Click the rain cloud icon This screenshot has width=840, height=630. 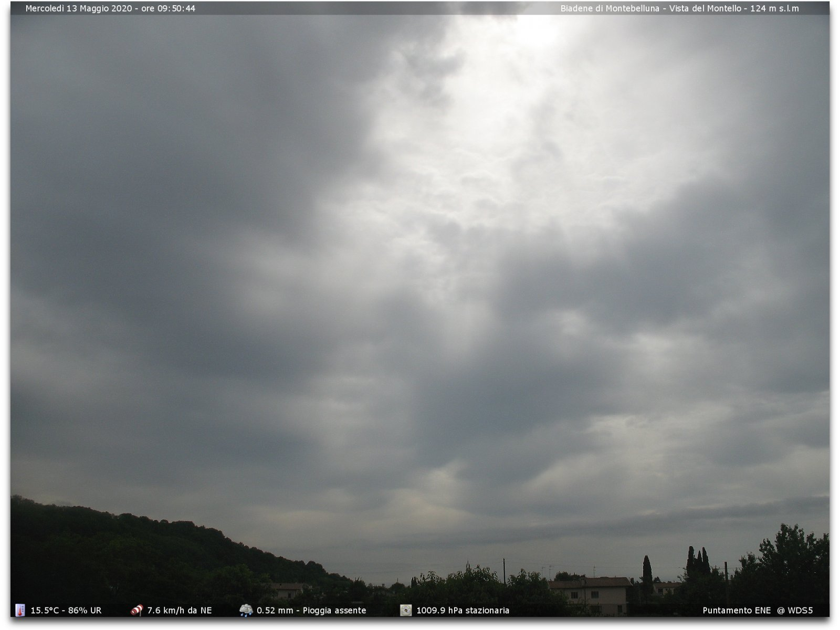pyautogui.click(x=246, y=610)
